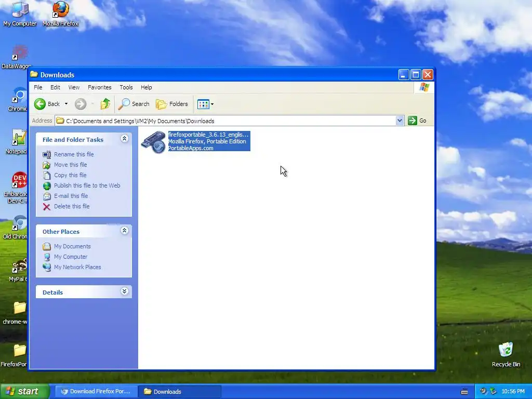Open the Search pane

point(134,104)
